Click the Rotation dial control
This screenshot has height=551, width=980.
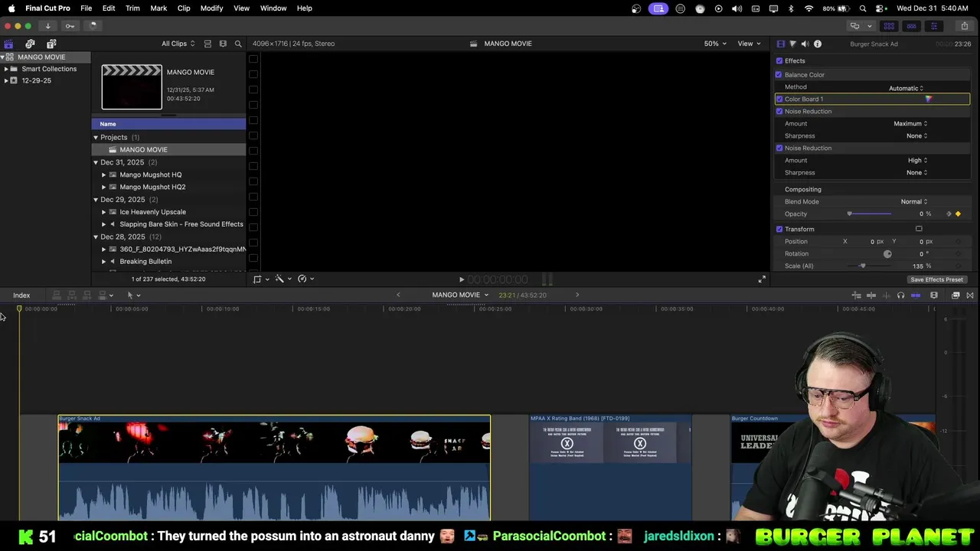(x=887, y=254)
